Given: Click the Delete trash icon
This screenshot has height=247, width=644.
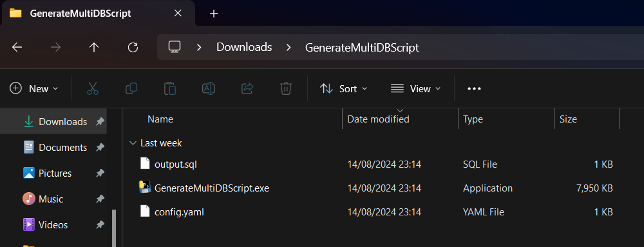Looking at the screenshot, I should [x=286, y=88].
